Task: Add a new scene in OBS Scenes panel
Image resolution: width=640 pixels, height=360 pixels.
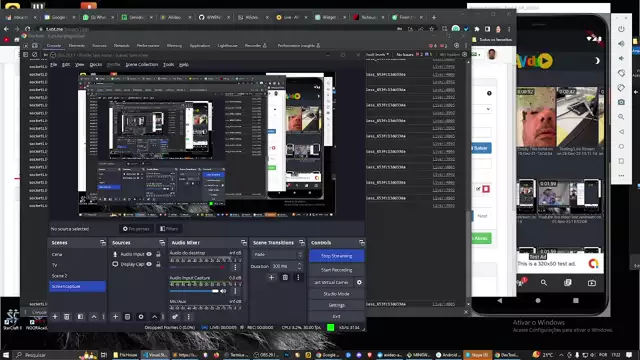Action: [55, 316]
